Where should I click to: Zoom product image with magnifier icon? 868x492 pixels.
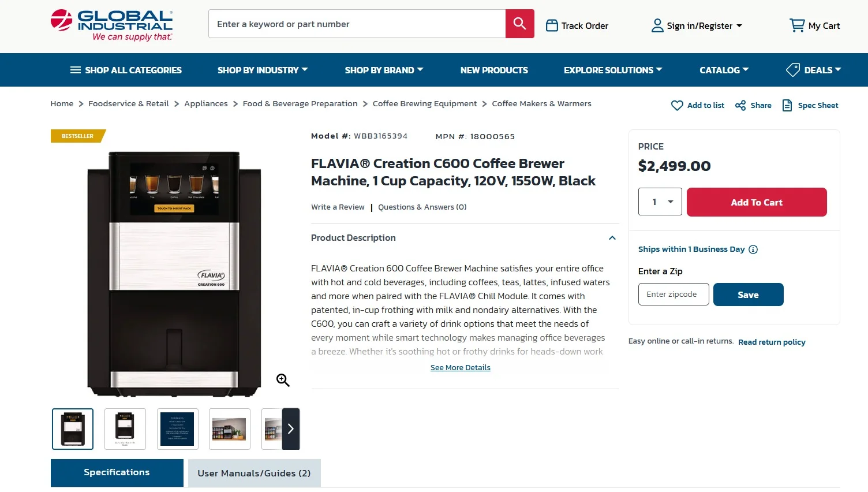click(x=283, y=380)
